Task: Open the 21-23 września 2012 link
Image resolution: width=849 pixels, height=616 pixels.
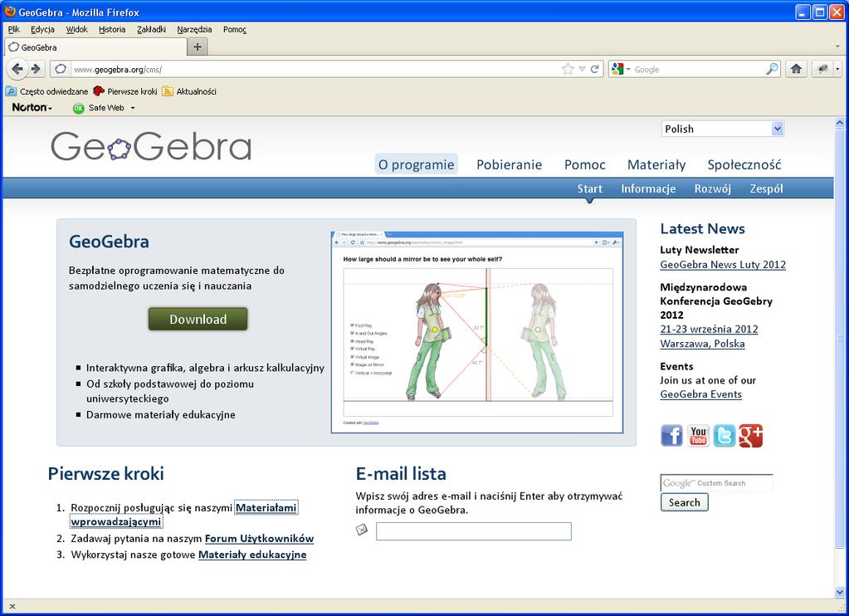Action: pyautogui.click(x=709, y=329)
